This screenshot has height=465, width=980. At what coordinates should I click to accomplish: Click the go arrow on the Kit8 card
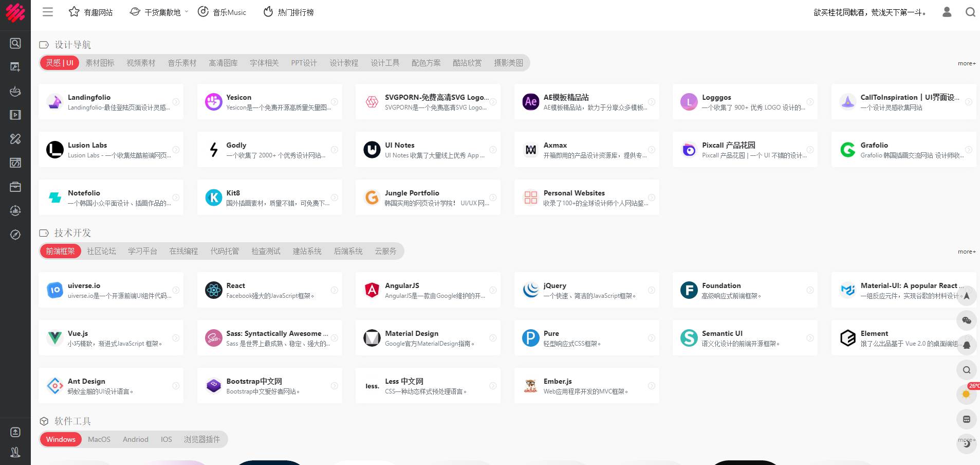[x=334, y=198]
